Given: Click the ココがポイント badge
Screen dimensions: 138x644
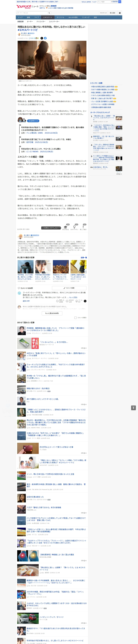Looking at the screenshot, I should point(33,121).
